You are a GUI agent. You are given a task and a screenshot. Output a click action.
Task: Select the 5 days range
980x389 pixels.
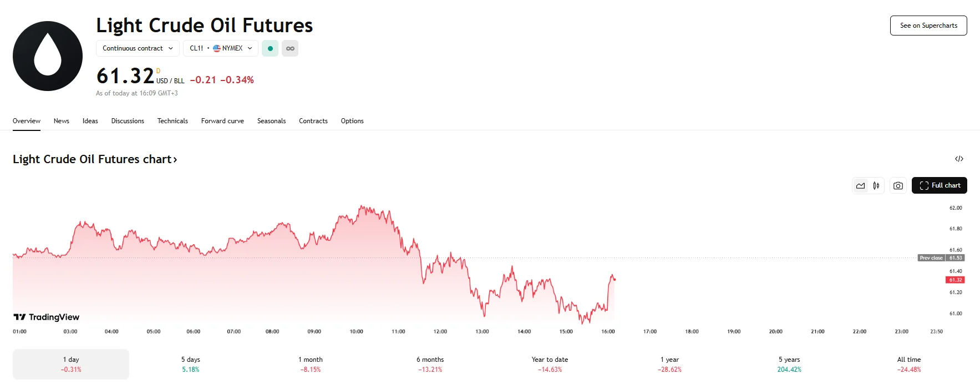(x=190, y=364)
